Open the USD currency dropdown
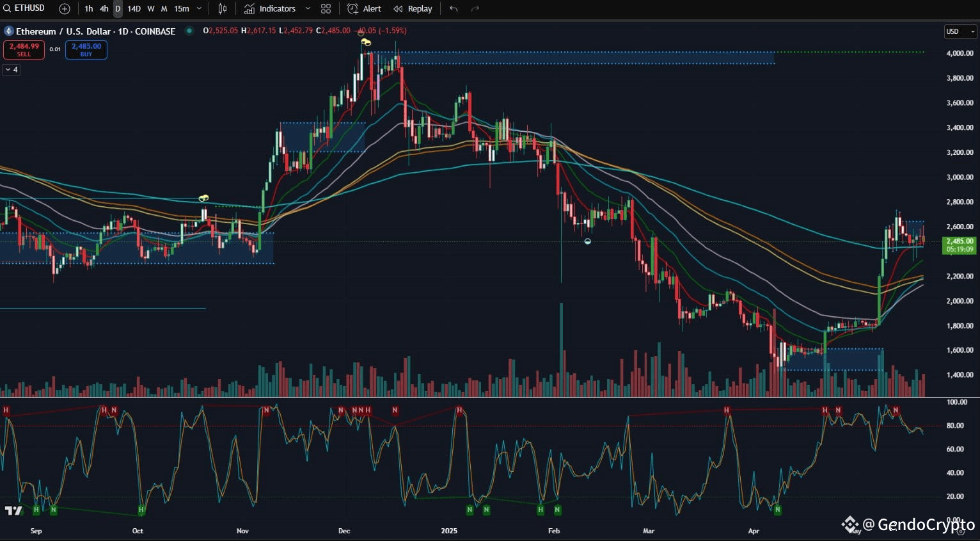Screen dimensions: 980x541 tap(960, 31)
